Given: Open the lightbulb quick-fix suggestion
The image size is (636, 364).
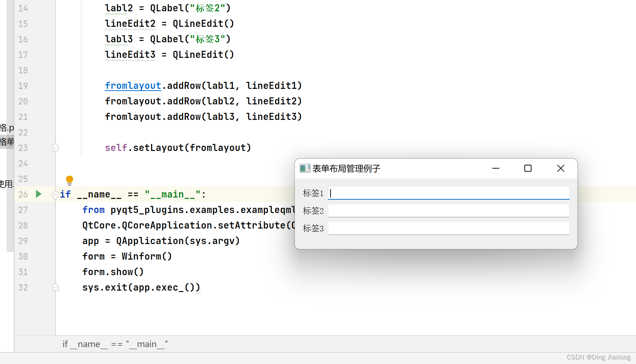Looking at the screenshot, I should click(70, 180).
